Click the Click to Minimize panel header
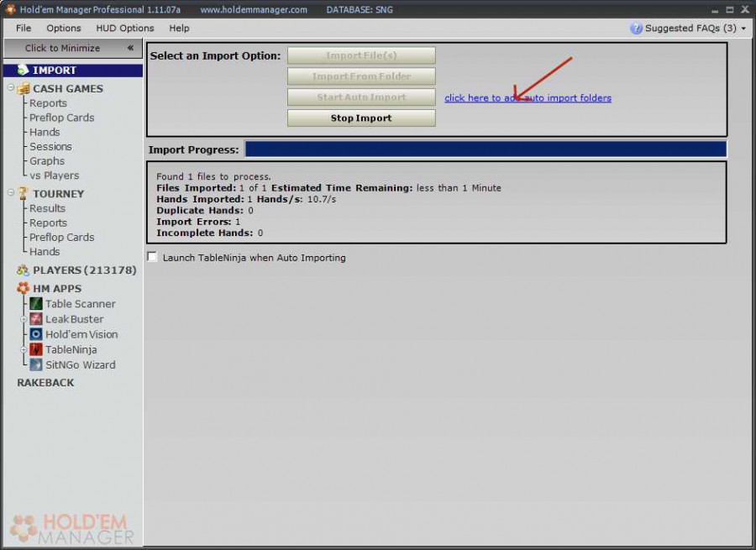 click(73, 48)
